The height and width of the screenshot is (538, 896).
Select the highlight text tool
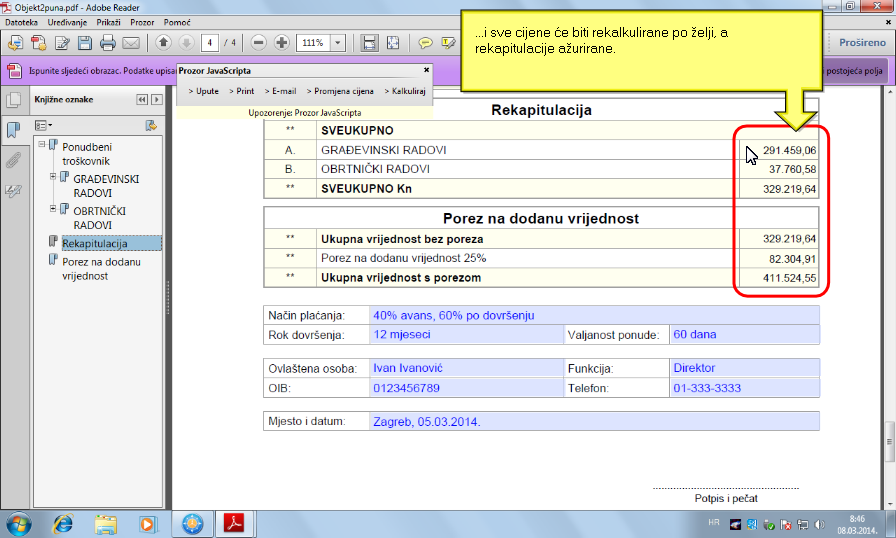(x=449, y=43)
